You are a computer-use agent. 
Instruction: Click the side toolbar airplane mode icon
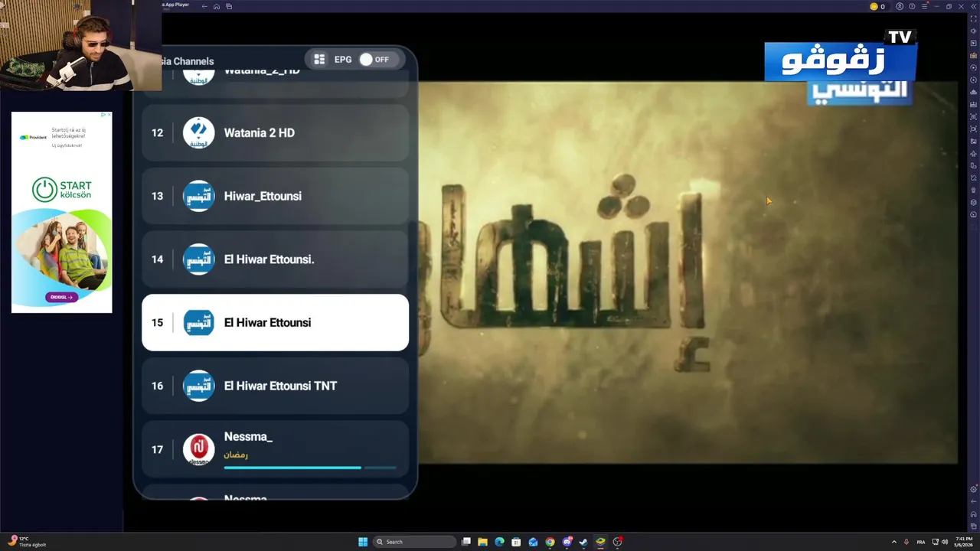point(973,153)
